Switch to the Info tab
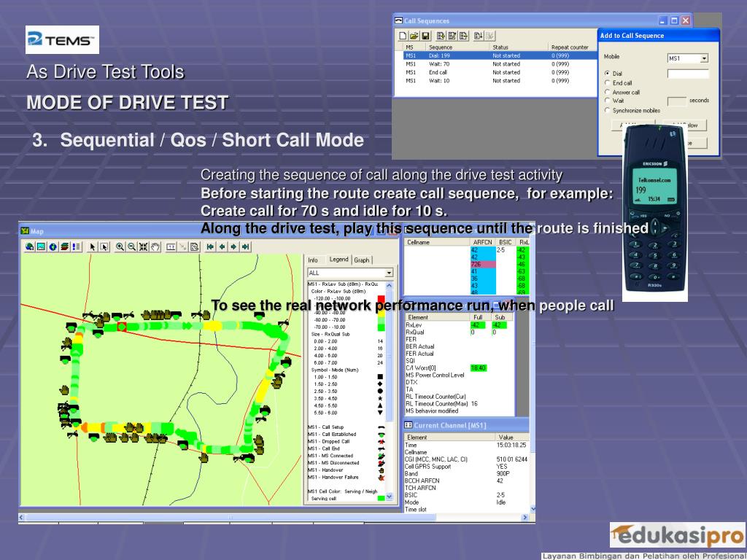 312,260
